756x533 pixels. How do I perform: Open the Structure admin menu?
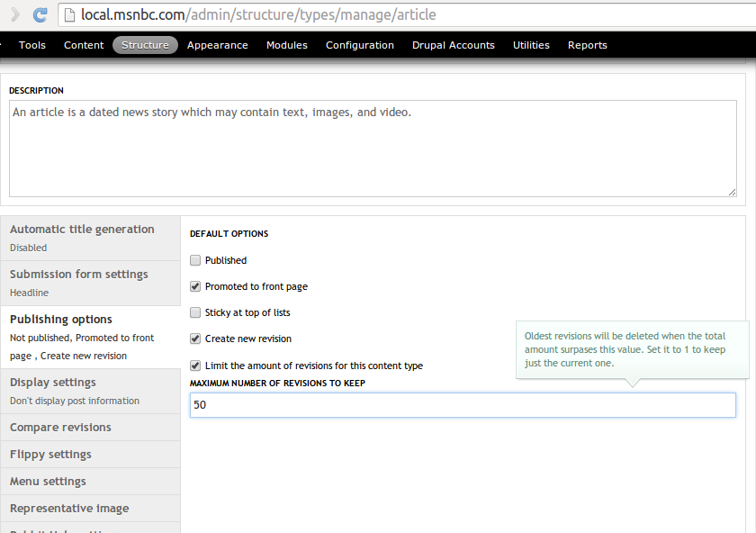click(145, 45)
